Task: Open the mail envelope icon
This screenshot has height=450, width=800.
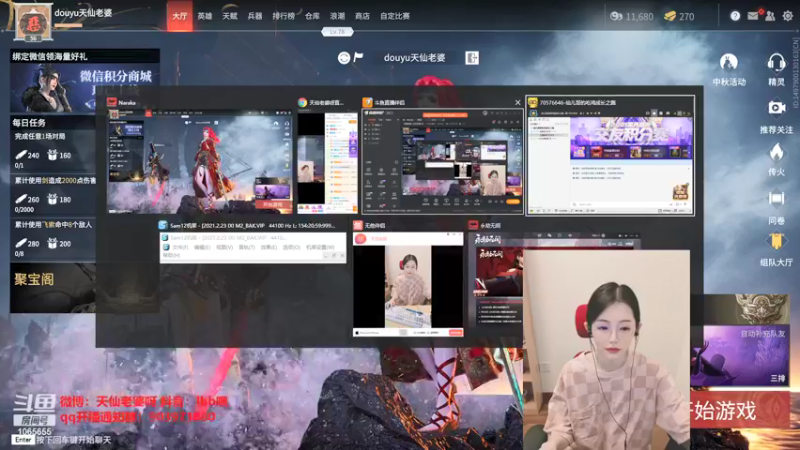Action: 753,16
